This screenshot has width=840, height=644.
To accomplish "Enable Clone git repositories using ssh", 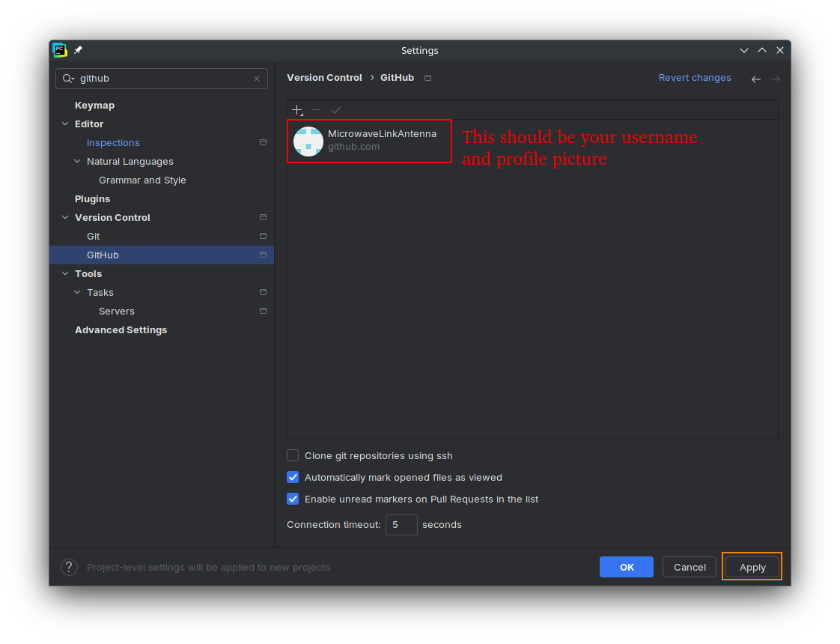I will click(x=293, y=455).
